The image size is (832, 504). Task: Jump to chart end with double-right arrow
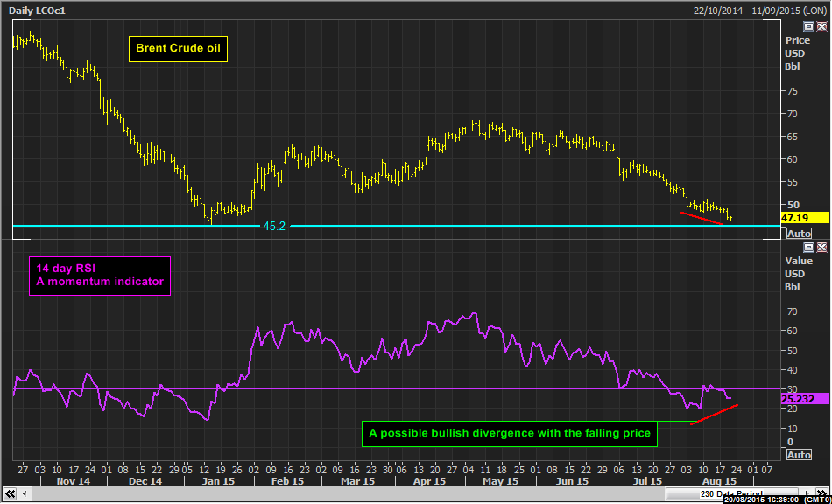(x=823, y=493)
